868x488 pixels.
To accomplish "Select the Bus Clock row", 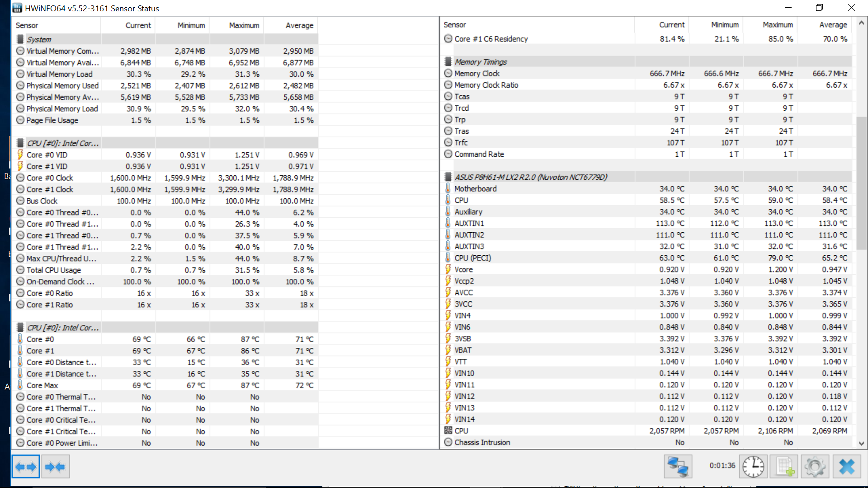I will [x=165, y=201].
